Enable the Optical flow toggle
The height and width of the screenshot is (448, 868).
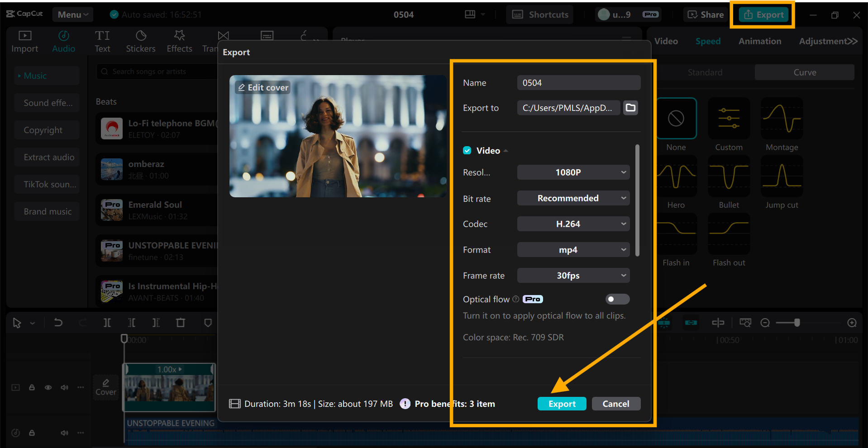point(617,299)
